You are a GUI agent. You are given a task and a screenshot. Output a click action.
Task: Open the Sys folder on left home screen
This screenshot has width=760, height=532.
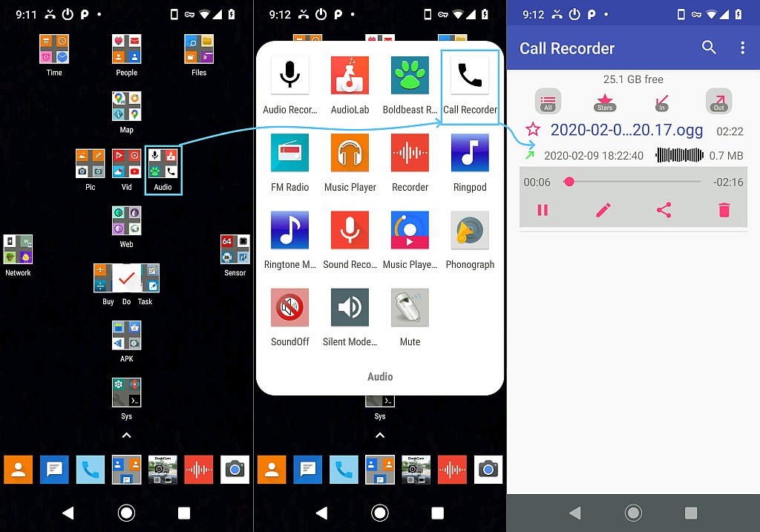point(126,393)
